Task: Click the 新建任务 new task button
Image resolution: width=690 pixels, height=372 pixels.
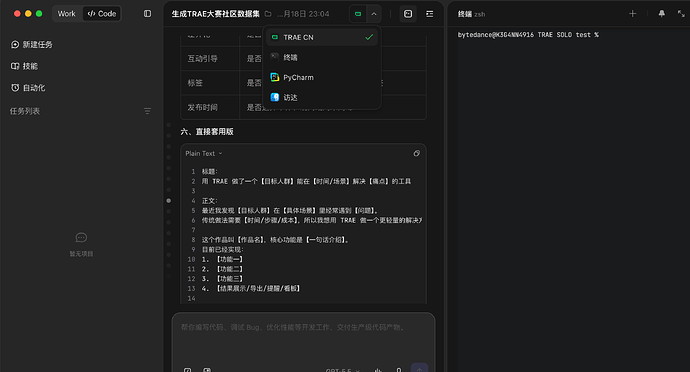Action: pos(31,44)
